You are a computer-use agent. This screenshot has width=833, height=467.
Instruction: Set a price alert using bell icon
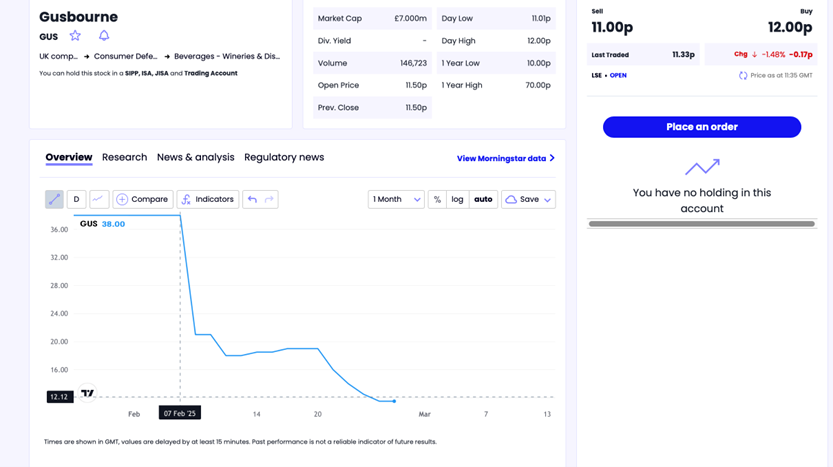pos(104,36)
